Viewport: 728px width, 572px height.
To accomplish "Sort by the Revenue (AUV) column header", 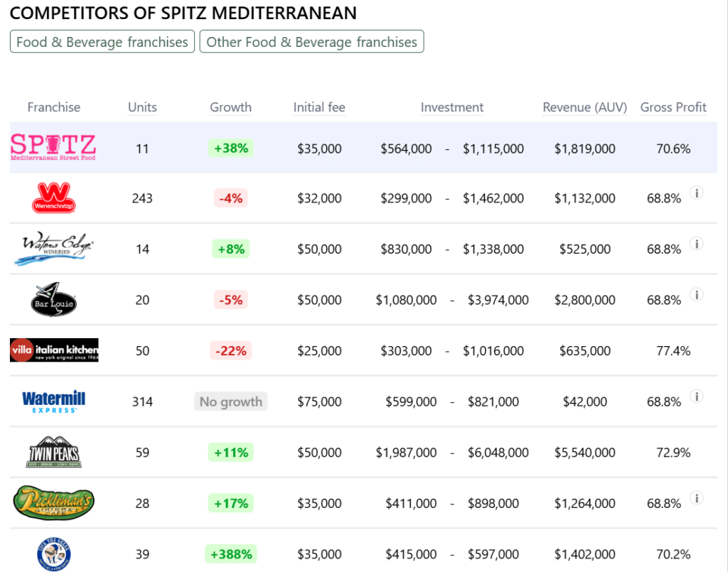I will (x=584, y=107).
